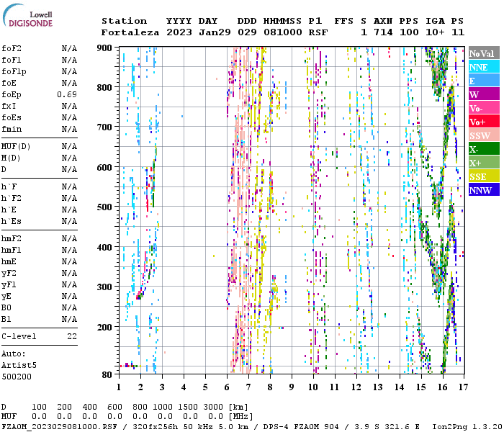The height and width of the screenshot is (432, 504).
Task: Click the foEp value 0.69
Action: (x=67, y=94)
